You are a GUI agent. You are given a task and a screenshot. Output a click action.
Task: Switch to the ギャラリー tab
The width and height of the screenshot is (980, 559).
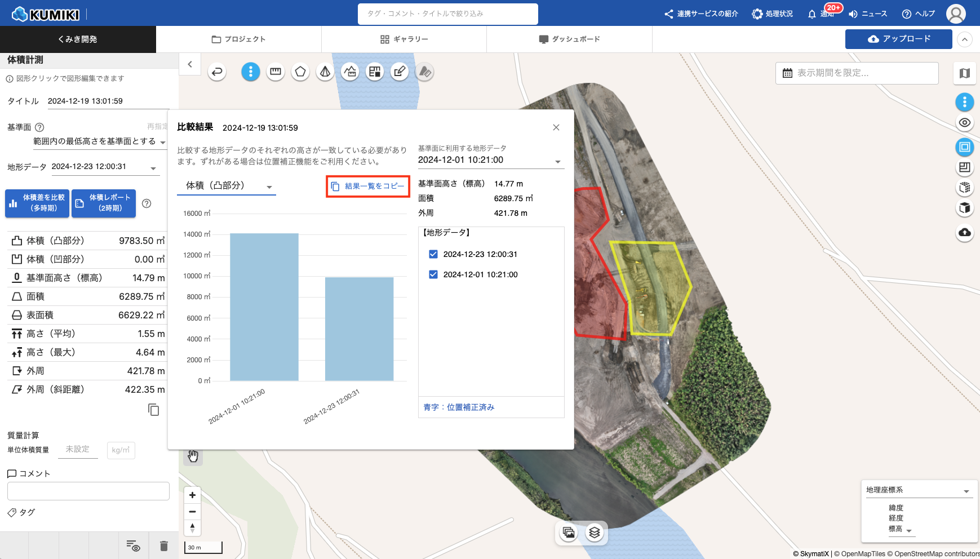click(x=404, y=39)
